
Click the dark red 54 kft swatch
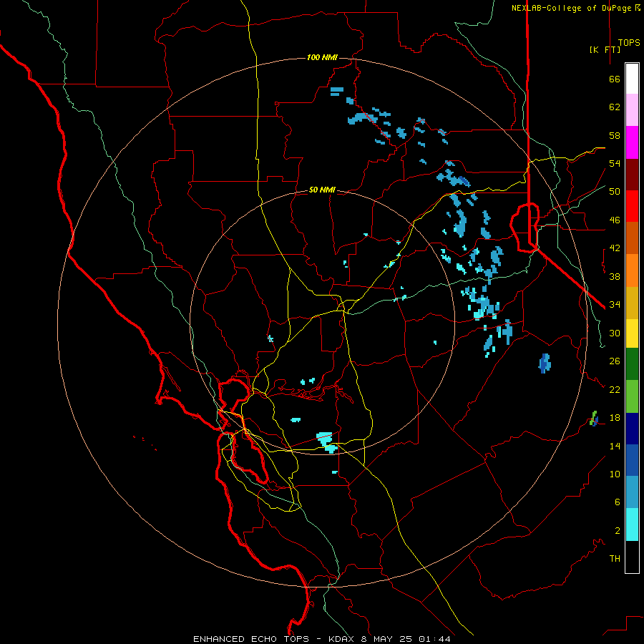[x=632, y=175]
